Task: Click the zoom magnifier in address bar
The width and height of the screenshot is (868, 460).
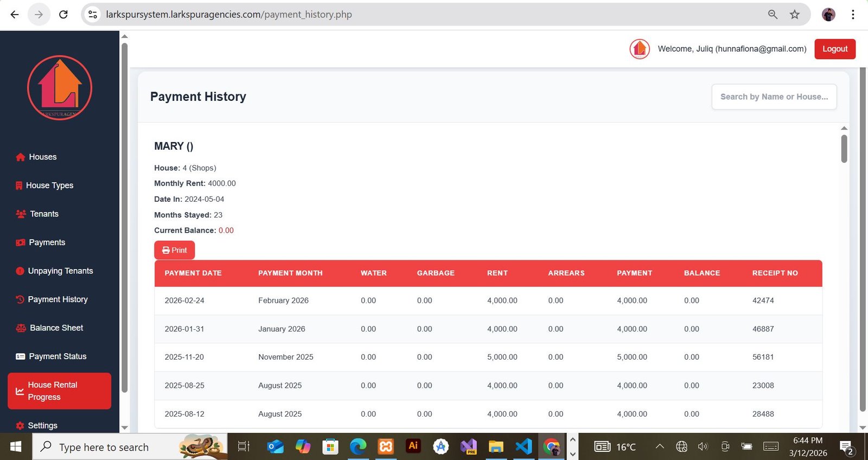Action: coord(773,15)
